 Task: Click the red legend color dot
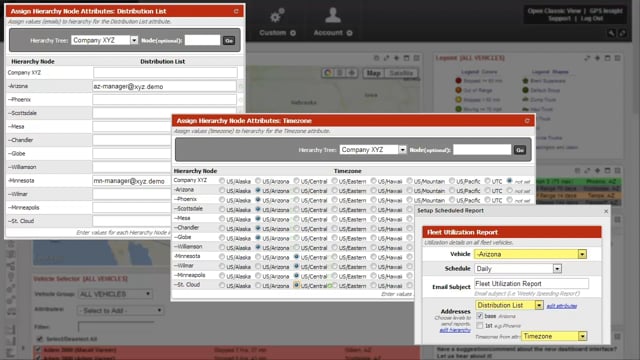(x=458, y=81)
